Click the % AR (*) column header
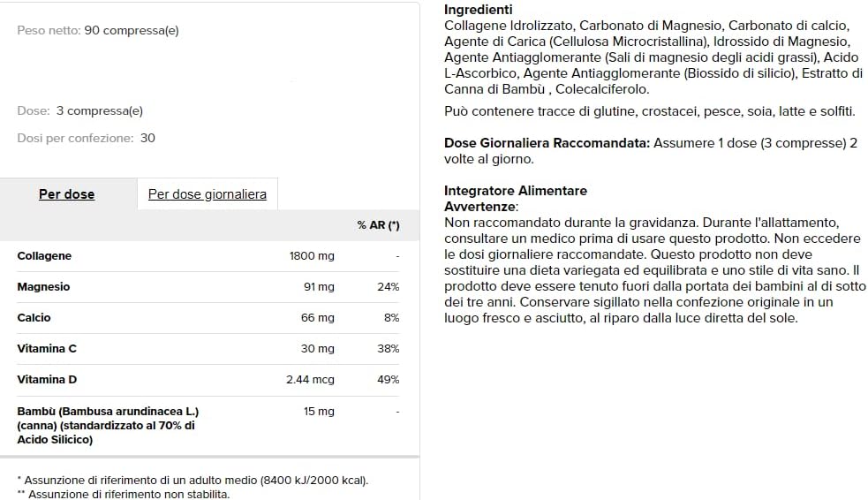 click(378, 225)
